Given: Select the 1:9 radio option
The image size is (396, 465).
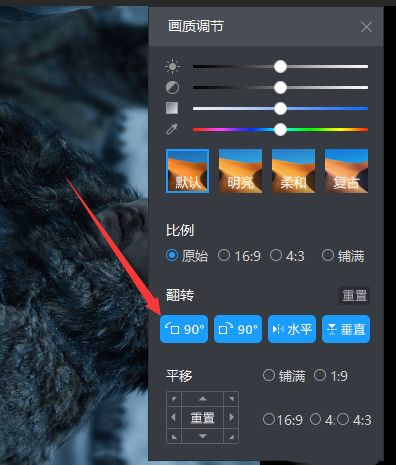Looking at the screenshot, I should tap(331, 376).
